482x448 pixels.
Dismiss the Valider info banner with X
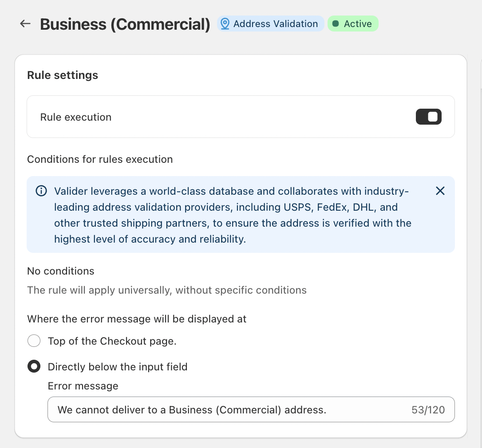440,191
